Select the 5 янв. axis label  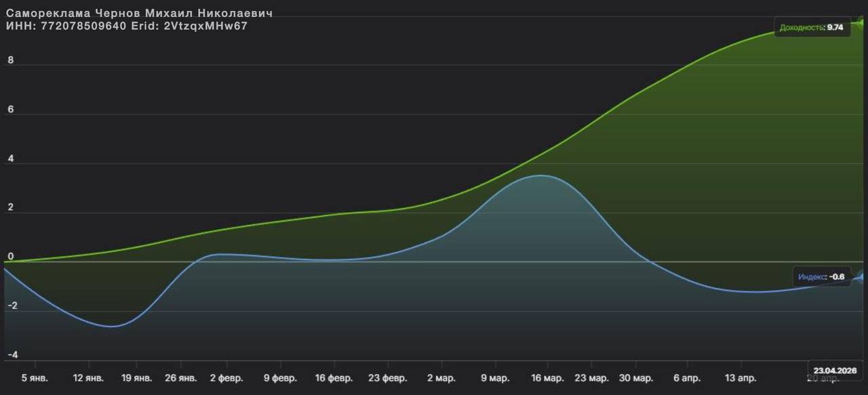[x=35, y=379]
